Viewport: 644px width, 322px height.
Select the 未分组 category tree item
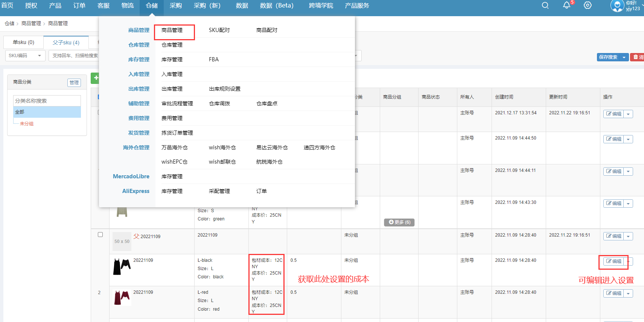pyautogui.click(x=26, y=124)
